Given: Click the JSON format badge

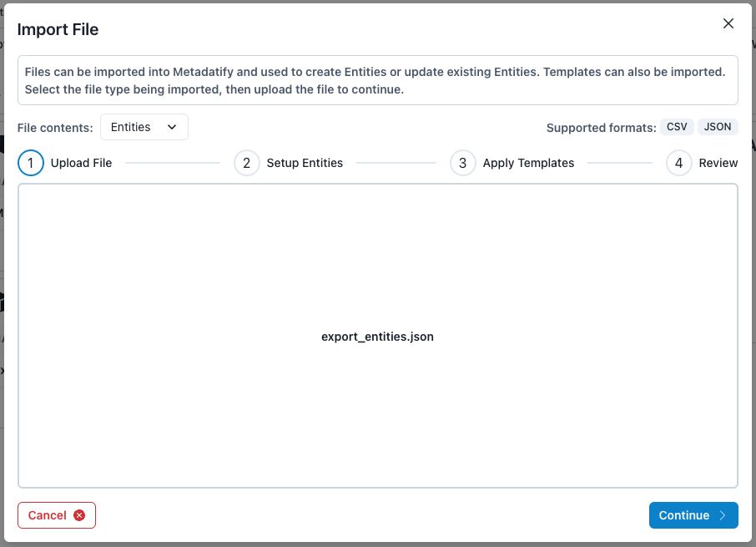Looking at the screenshot, I should tap(718, 127).
